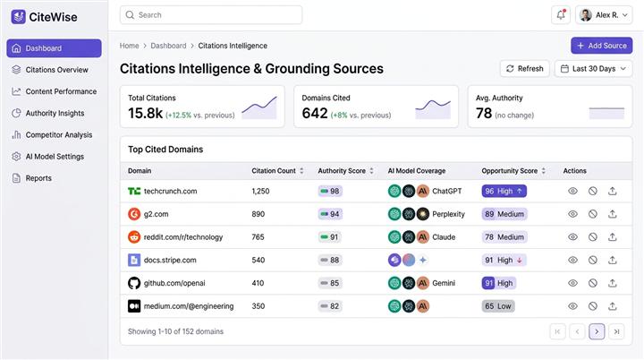This screenshot has width=644, height=360.
Task: Click the github.com/openai domain name
Action: pyautogui.click(x=174, y=283)
